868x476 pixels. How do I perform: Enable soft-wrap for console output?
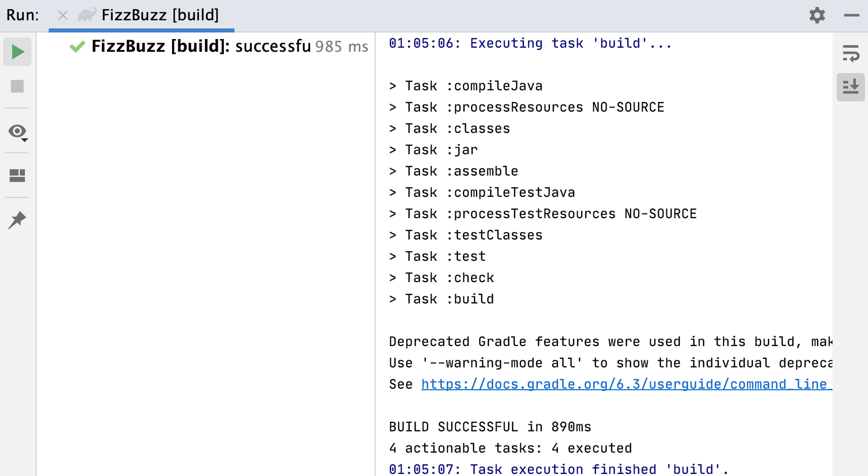850,52
